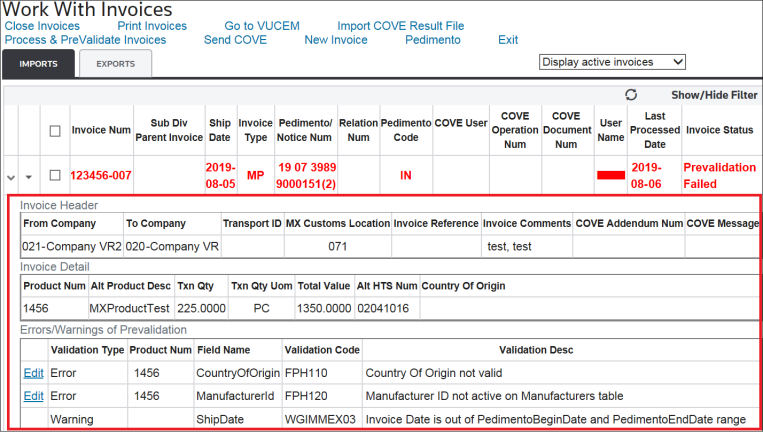
Task: Click the Txn Qty 225.0000 cell
Action: pyautogui.click(x=201, y=308)
